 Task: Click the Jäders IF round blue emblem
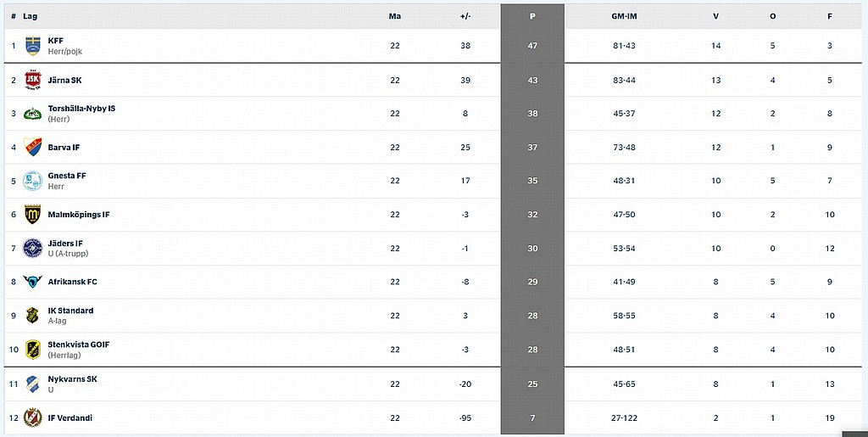click(x=33, y=248)
